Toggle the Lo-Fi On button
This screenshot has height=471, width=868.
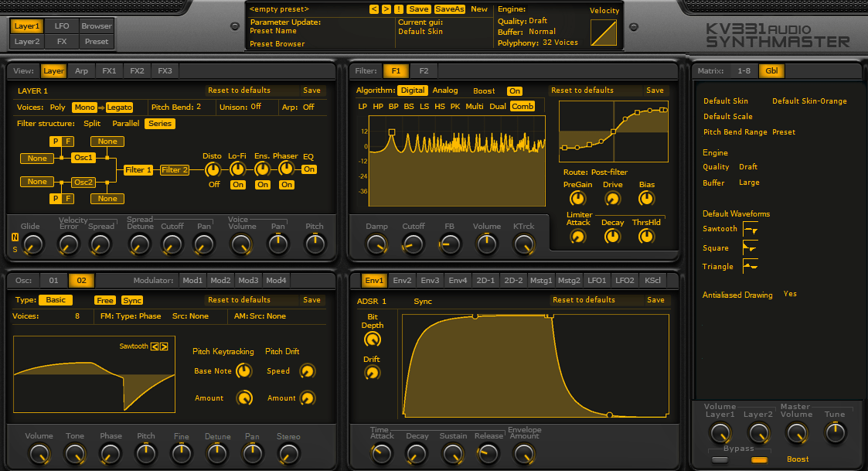click(238, 185)
